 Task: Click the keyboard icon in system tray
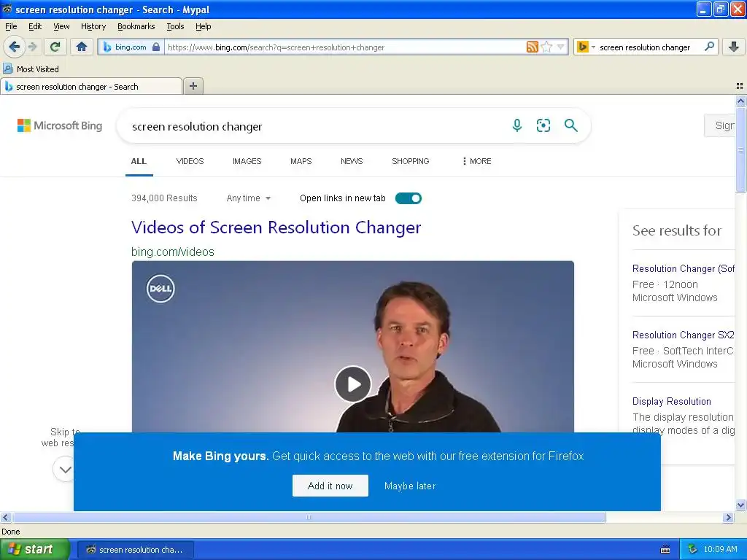tap(665, 550)
